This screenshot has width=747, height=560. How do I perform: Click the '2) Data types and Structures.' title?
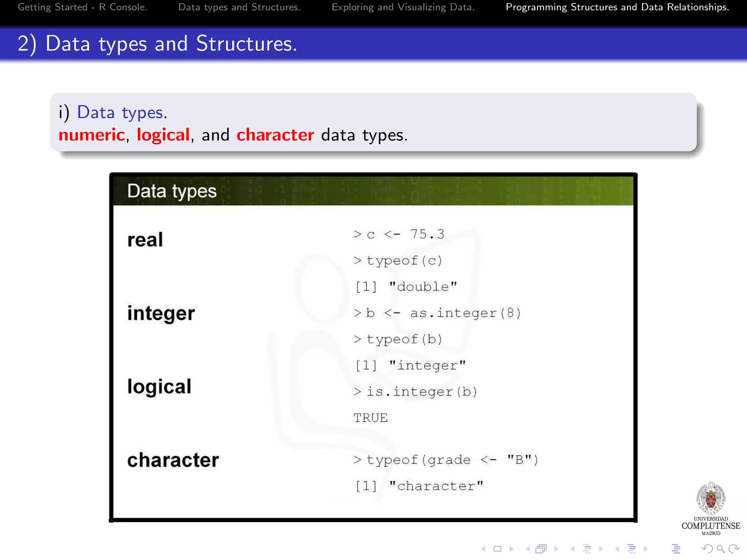(157, 44)
